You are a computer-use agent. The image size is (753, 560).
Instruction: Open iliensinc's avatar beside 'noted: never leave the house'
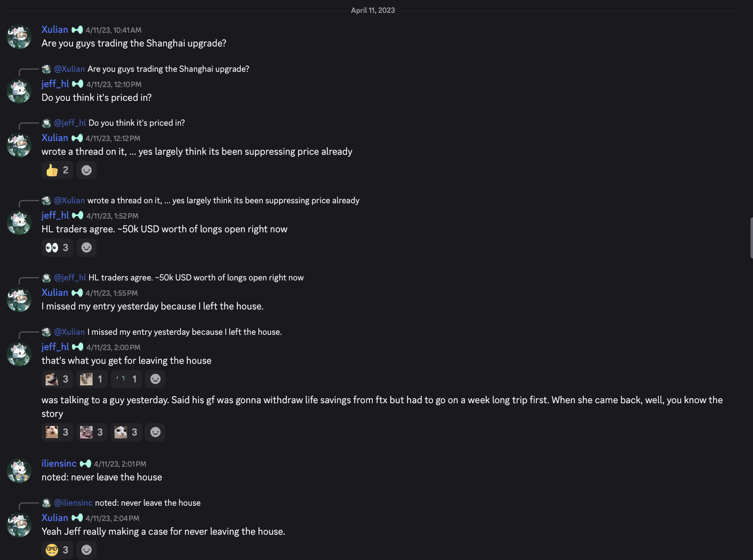(x=19, y=470)
